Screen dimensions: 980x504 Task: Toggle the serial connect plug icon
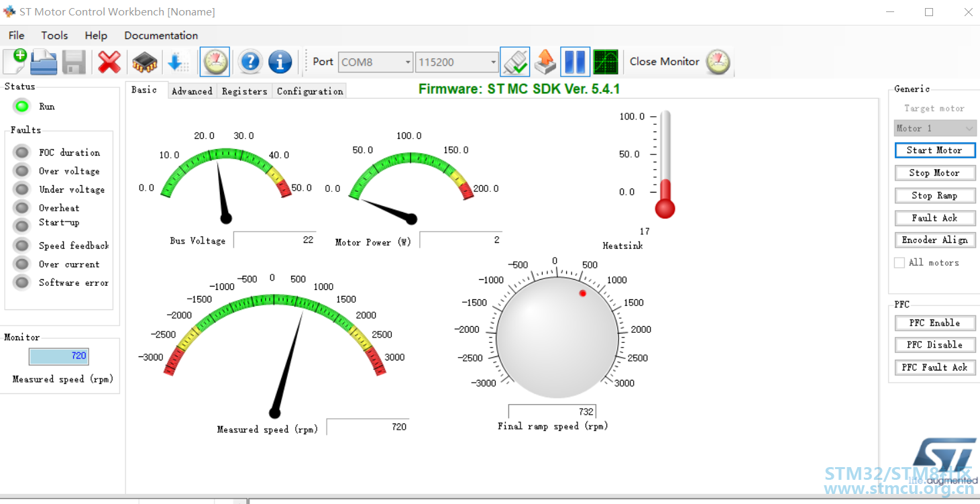coord(514,62)
